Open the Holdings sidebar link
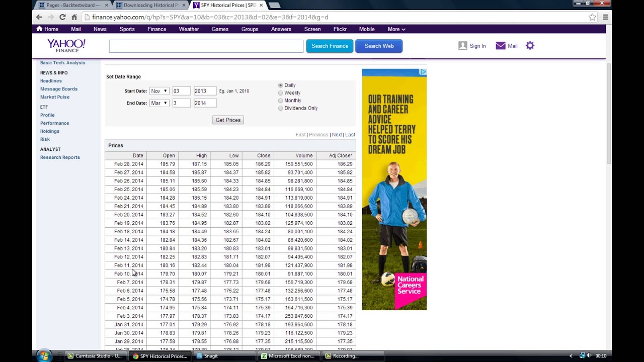 coord(50,131)
